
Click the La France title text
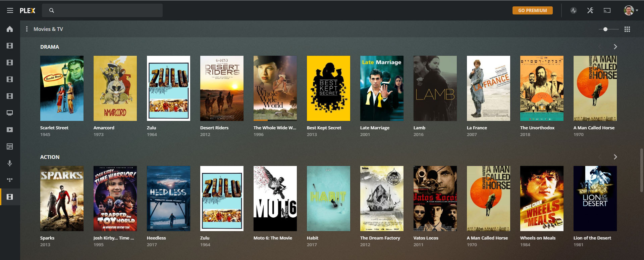(x=477, y=128)
